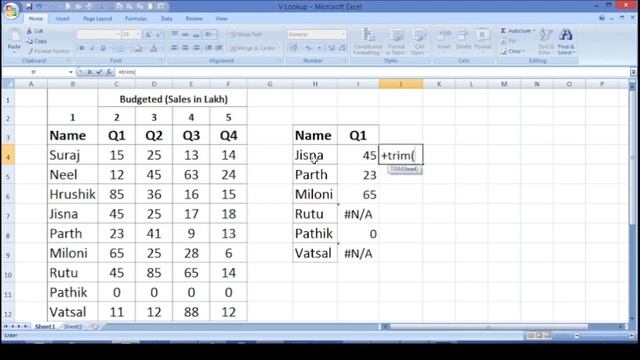Click inside the formula bar text

point(127,72)
